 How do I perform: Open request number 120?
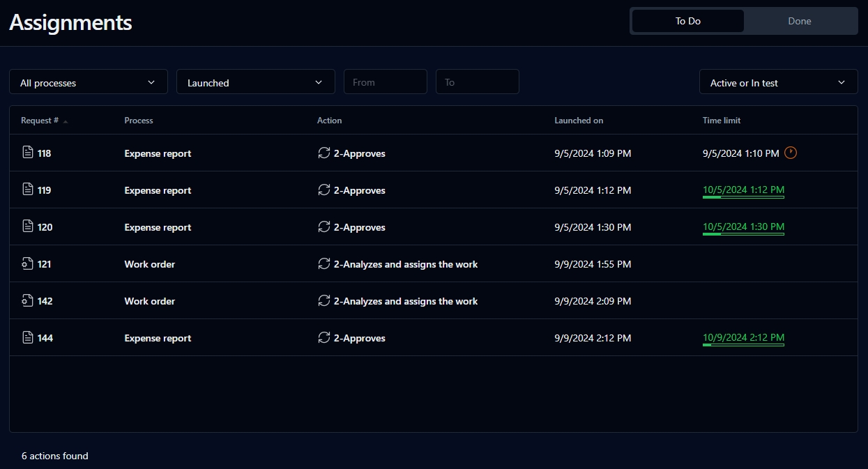[x=45, y=227]
